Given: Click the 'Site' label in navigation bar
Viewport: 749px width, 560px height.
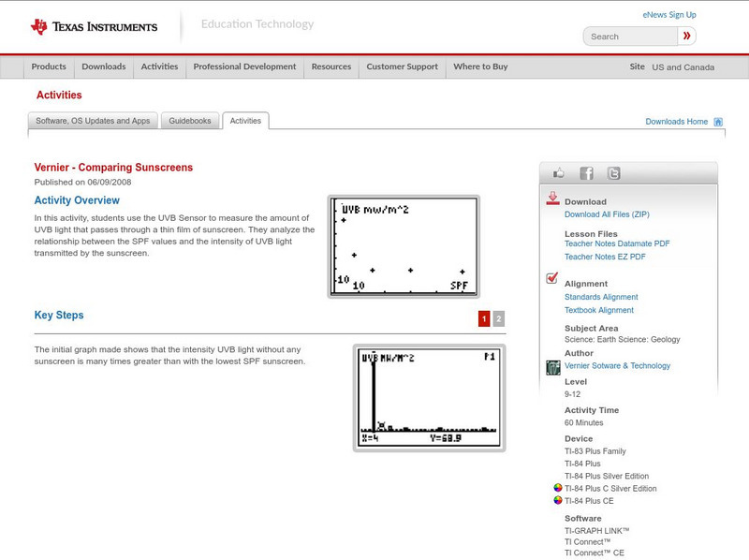Looking at the screenshot, I should 637,66.
